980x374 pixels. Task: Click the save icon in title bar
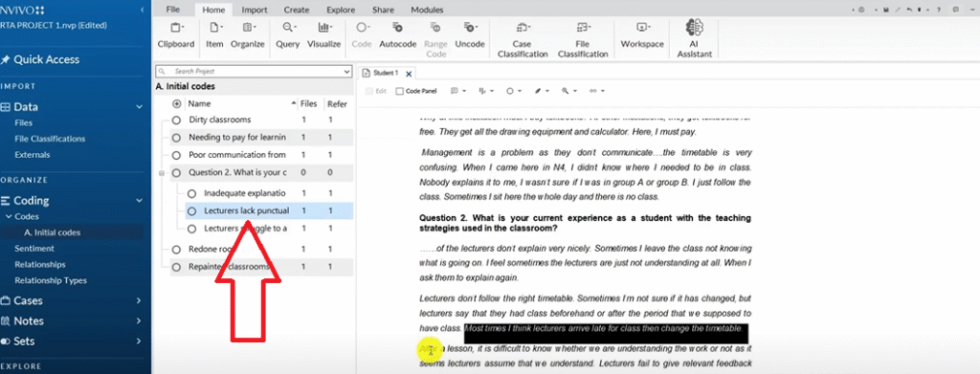click(x=887, y=10)
